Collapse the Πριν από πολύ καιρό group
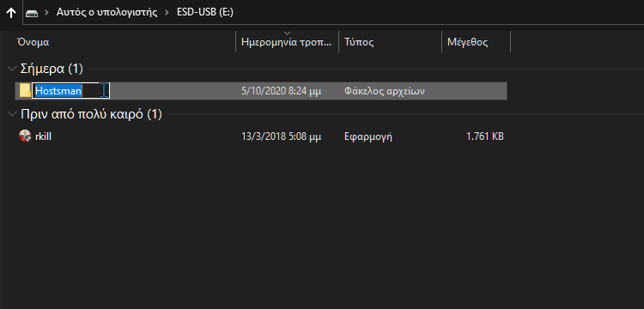The height and width of the screenshot is (309, 644). [x=12, y=114]
